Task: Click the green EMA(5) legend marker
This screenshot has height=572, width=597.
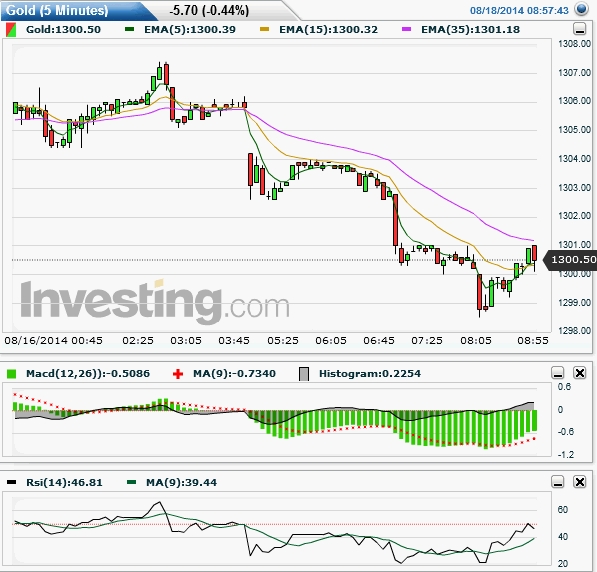Action: (129, 29)
